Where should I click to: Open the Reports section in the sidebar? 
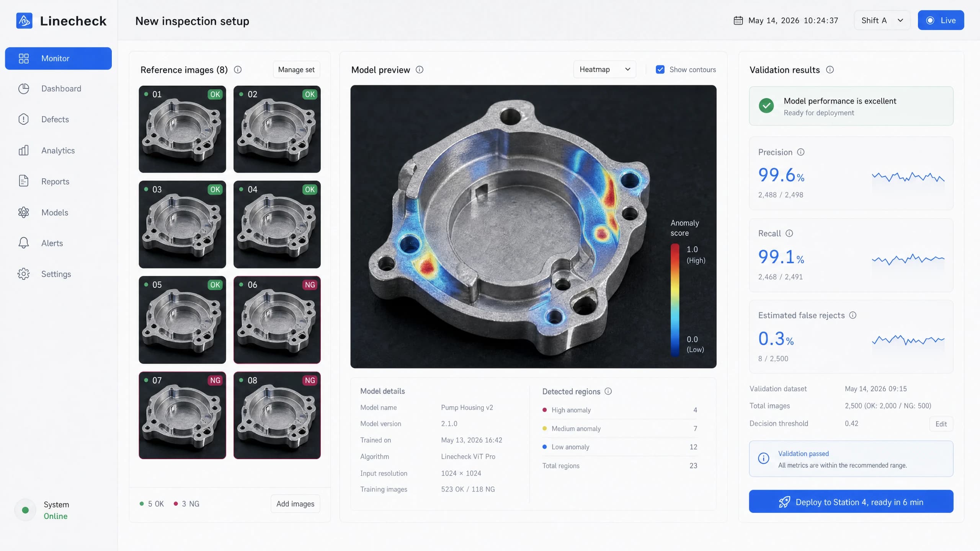tap(58, 181)
